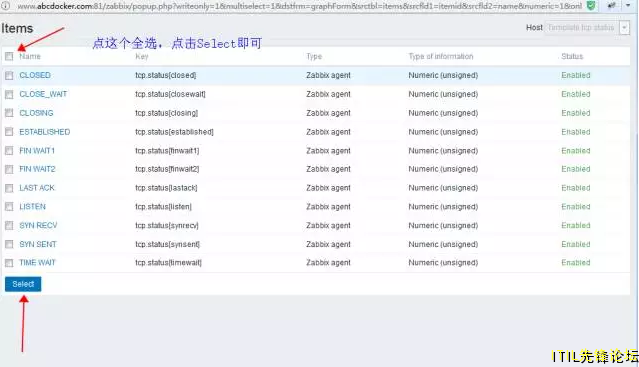This screenshot has width=639, height=367.
Task: Click the extension icon beside the shield
Action: coord(611,6)
